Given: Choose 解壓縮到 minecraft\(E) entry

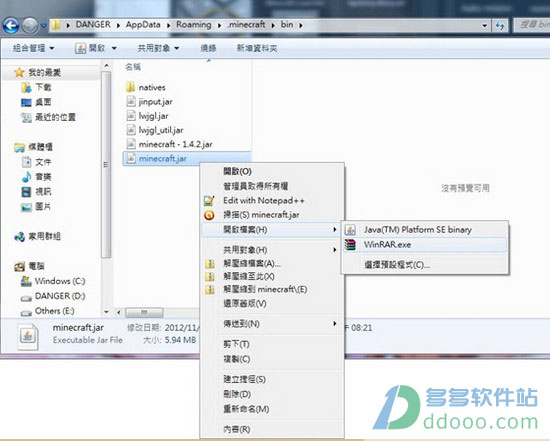Looking at the screenshot, I should (x=272, y=289).
